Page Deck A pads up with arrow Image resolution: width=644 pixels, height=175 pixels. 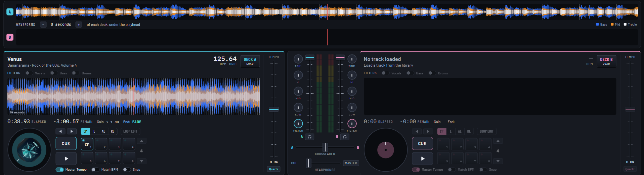point(141,141)
